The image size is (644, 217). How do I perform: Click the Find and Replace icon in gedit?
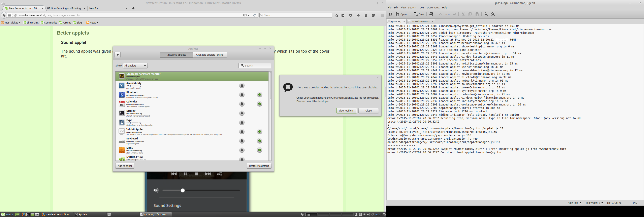[493, 14]
